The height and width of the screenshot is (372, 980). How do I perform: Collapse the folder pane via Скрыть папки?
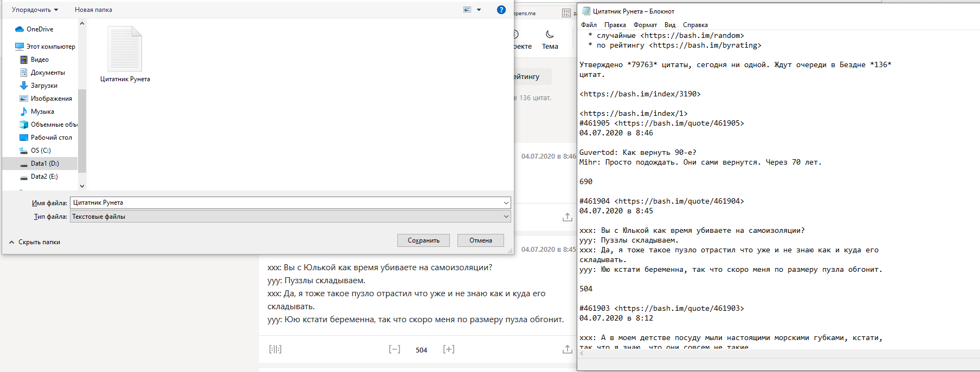click(x=35, y=242)
